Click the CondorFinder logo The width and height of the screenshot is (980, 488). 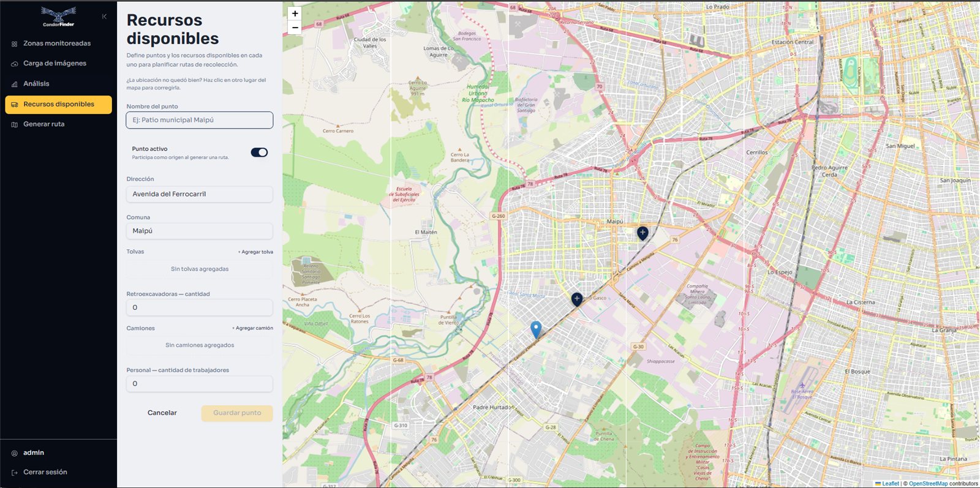click(59, 17)
